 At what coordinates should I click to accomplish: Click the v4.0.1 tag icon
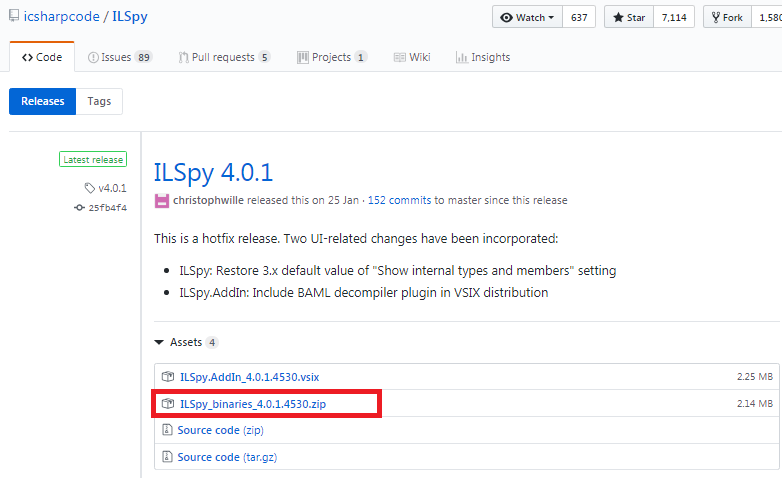pos(89,188)
